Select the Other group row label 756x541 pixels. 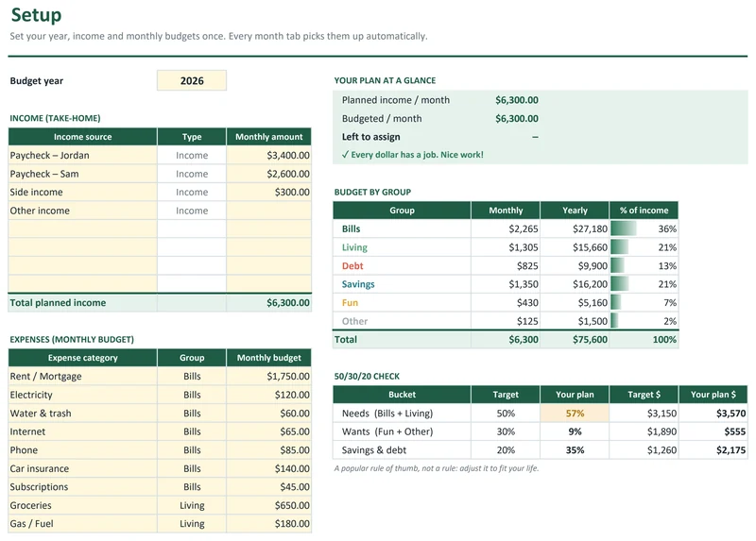coord(354,321)
